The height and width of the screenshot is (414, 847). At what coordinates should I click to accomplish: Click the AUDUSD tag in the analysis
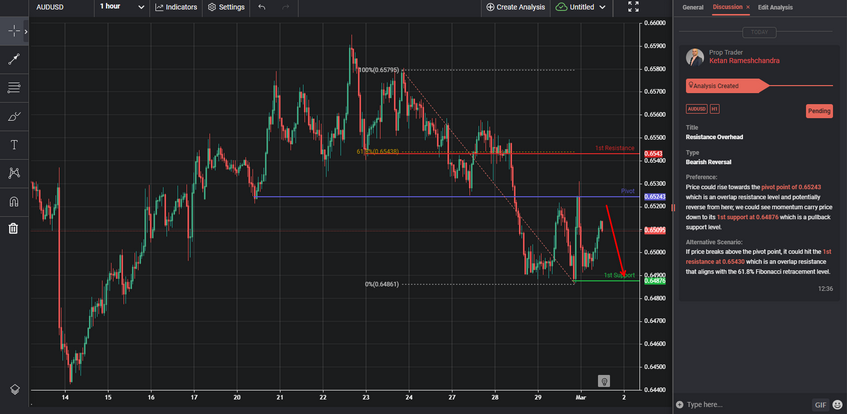(x=696, y=109)
